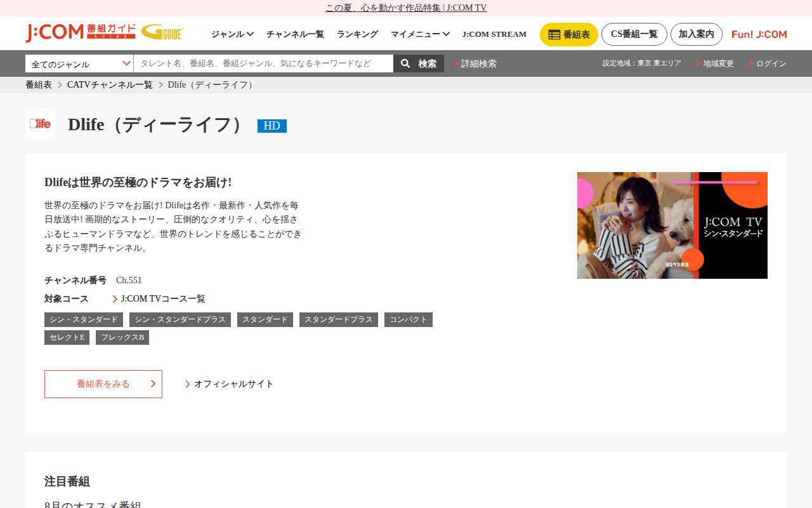The width and height of the screenshot is (812, 508).
Task: Open チャンネル一覧 in the top navigation
Action: (x=295, y=34)
